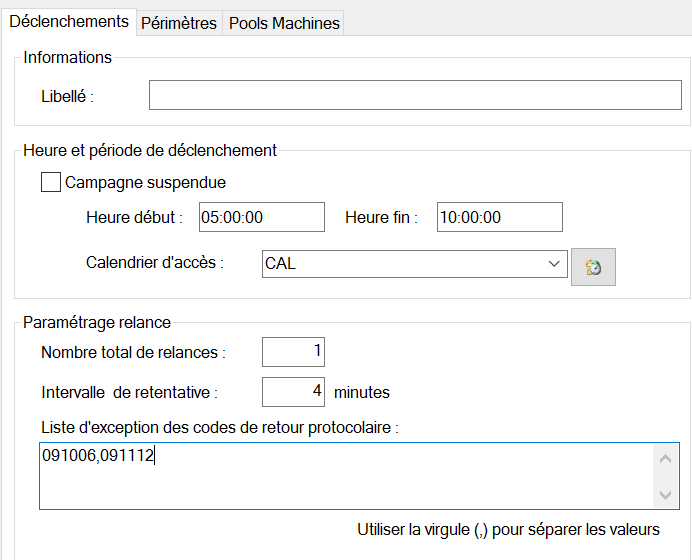Click the Nombre total de relances field

click(x=293, y=352)
